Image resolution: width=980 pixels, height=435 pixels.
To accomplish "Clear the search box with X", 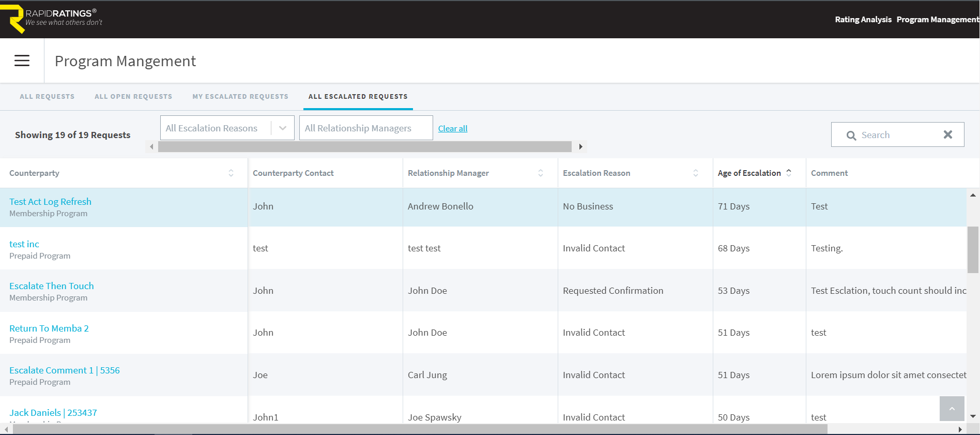I will pyautogui.click(x=947, y=134).
